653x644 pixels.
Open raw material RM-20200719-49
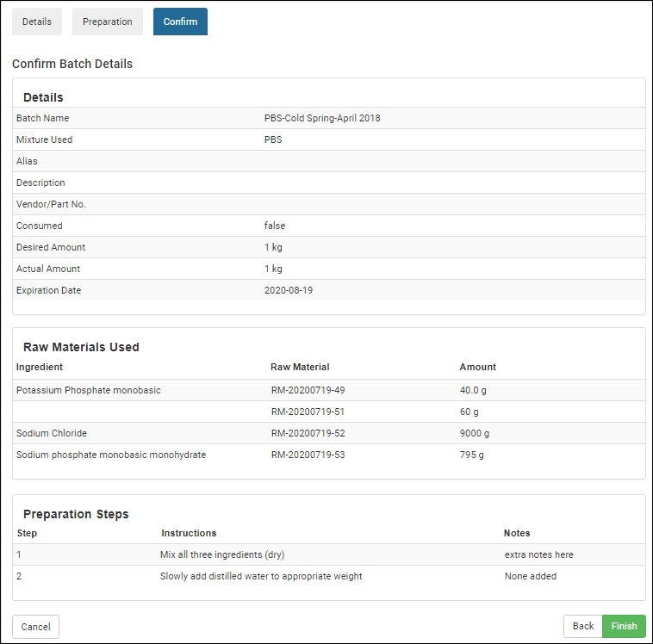308,390
